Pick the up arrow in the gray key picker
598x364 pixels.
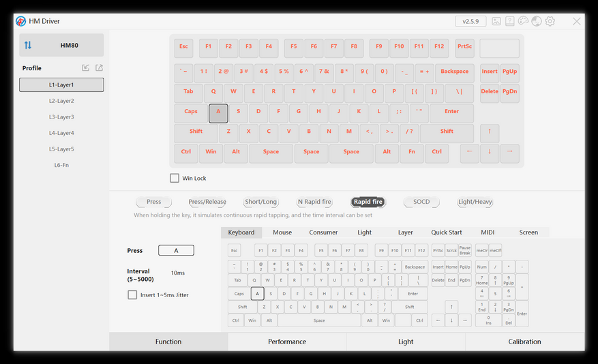451,307
